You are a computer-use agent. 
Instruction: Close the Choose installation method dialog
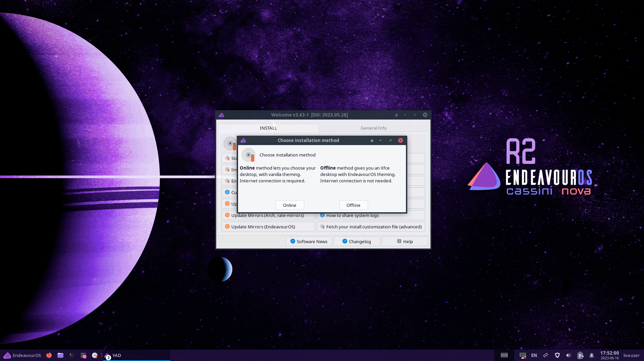(401, 140)
